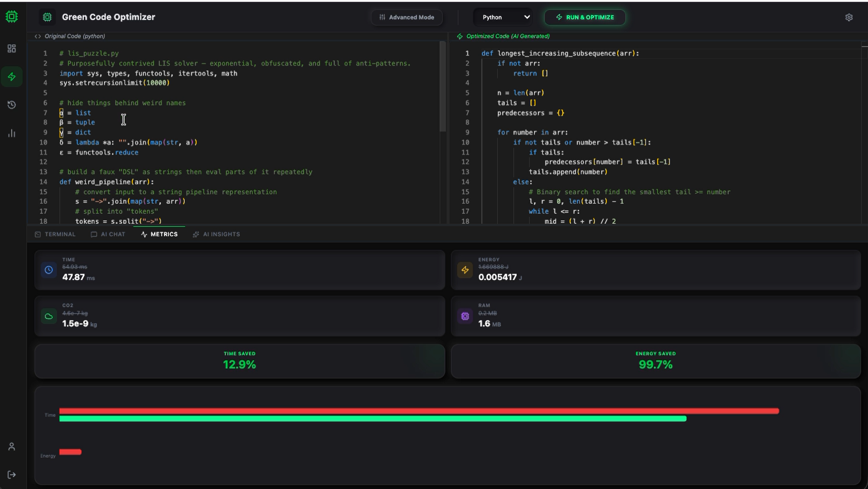This screenshot has width=868, height=489.
Task: Click the Energy Saved 99.7% card
Action: pyautogui.click(x=655, y=361)
